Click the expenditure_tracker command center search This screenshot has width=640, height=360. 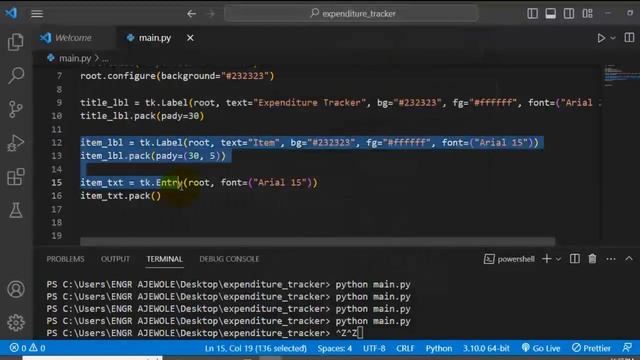point(351,13)
